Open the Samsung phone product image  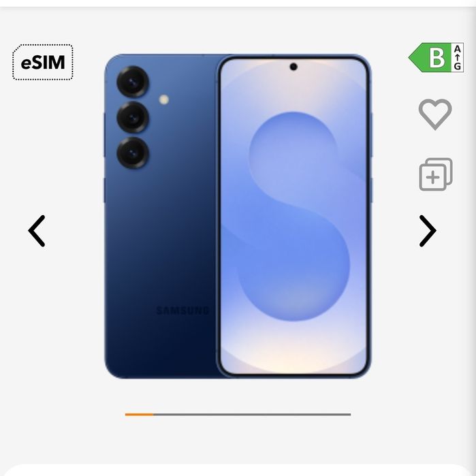pyautogui.click(x=238, y=216)
